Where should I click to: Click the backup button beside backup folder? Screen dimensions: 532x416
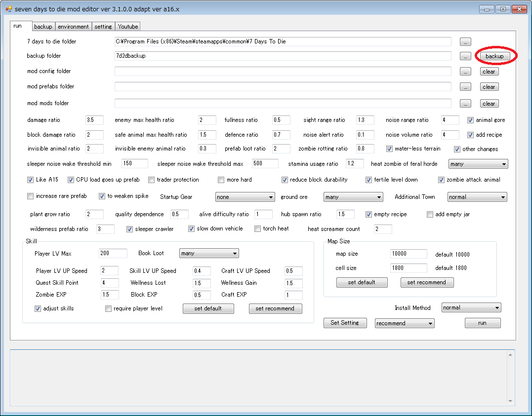coord(494,56)
